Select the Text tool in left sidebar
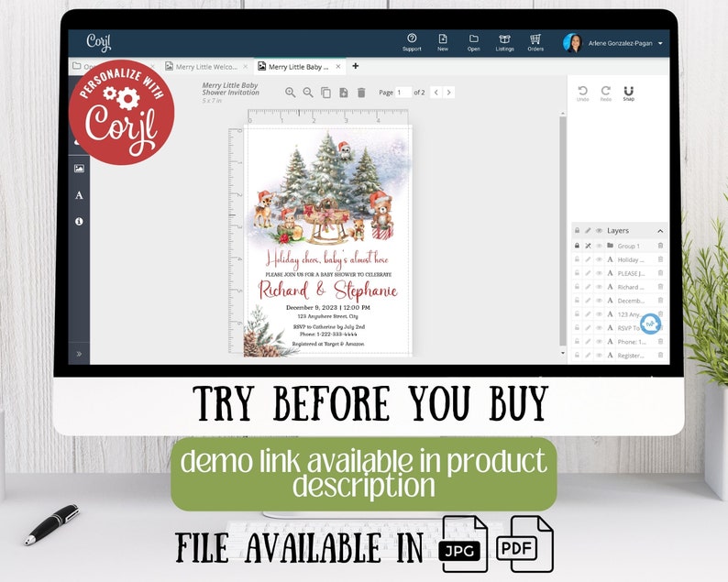Viewport: 728px width, 582px height. coord(80,195)
